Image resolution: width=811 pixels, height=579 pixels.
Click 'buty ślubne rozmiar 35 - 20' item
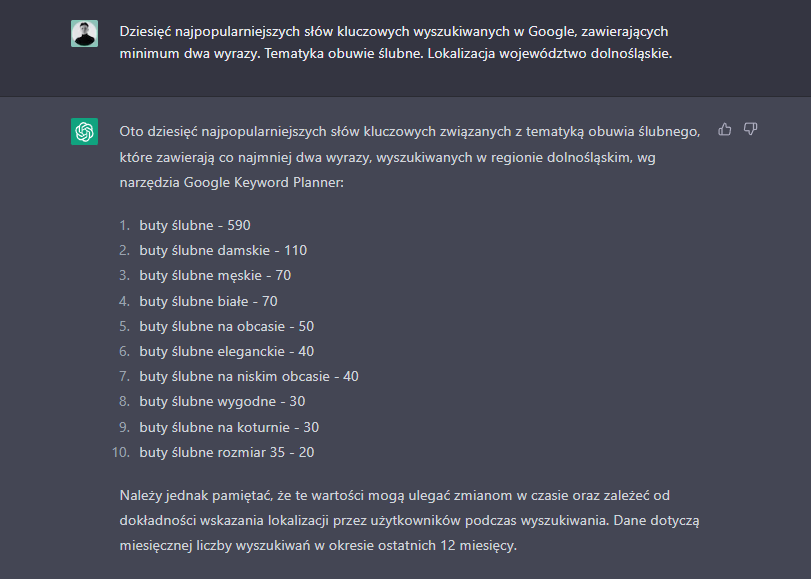click(227, 452)
